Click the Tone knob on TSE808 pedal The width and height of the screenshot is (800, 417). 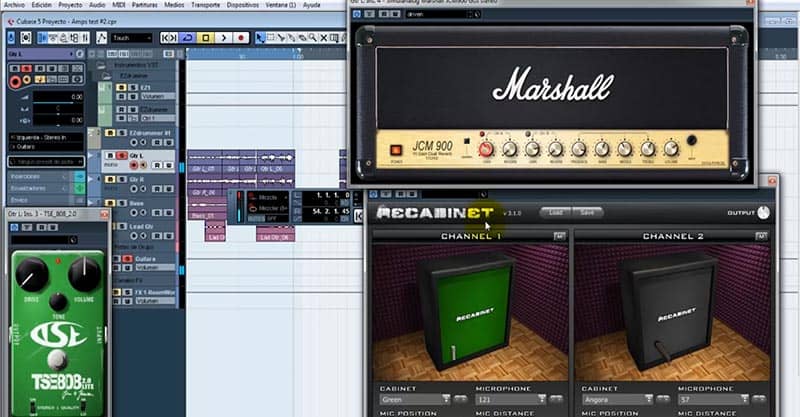point(58,302)
